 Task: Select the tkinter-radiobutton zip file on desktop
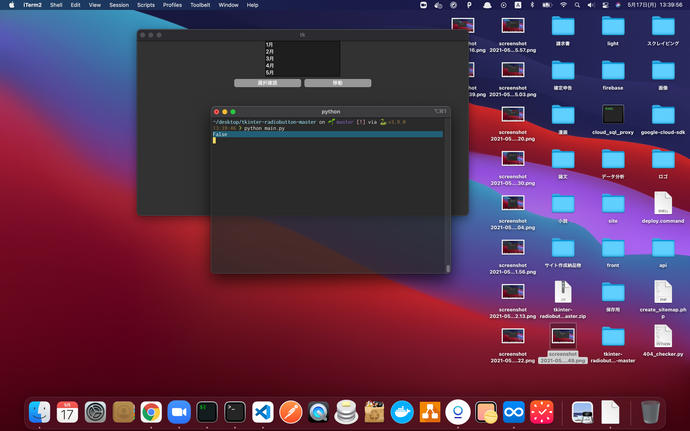click(x=563, y=299)
